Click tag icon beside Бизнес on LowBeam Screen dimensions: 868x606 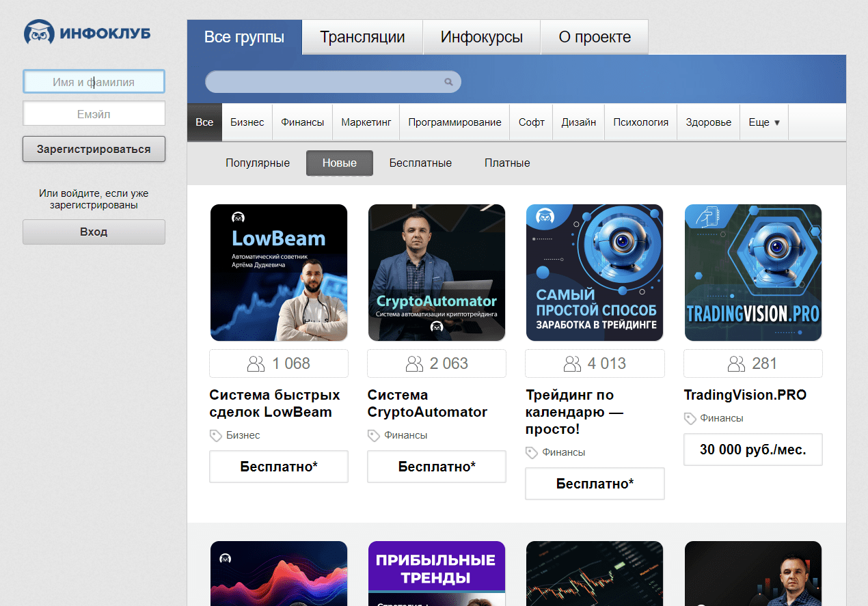pos(215,435)
